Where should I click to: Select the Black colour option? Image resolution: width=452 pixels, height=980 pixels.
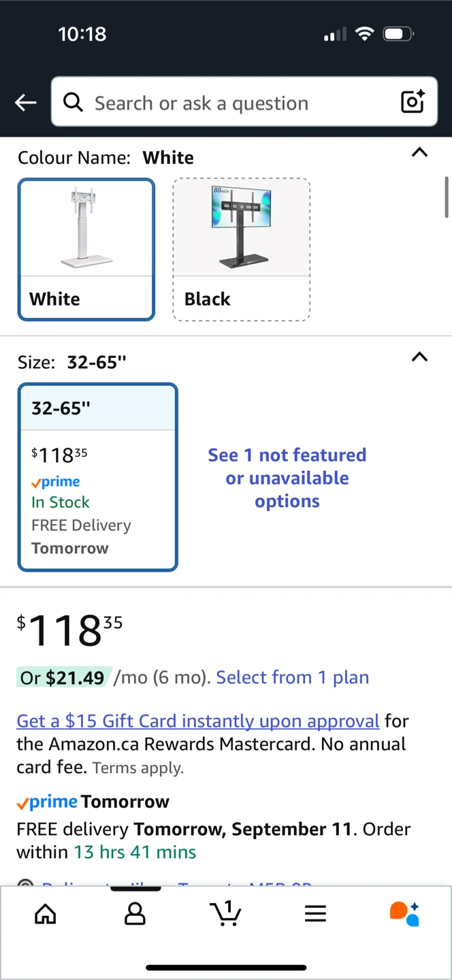pos(242,249)
